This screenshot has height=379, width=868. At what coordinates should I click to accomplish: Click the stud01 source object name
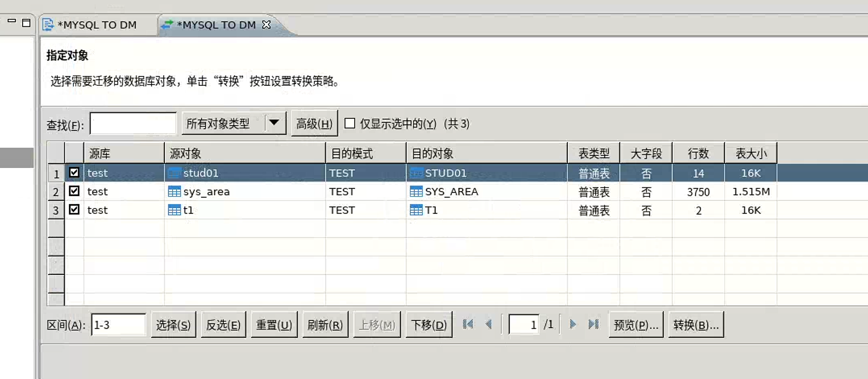(x=201, y=173)
